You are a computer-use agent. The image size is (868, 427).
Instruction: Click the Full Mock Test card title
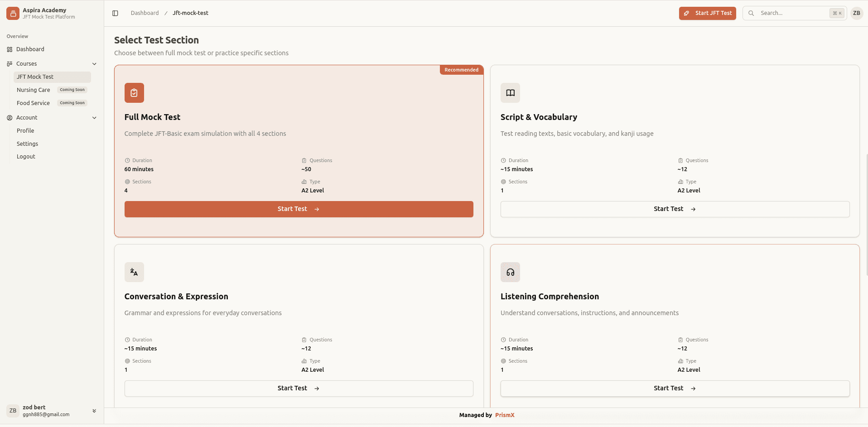point(152,117)
